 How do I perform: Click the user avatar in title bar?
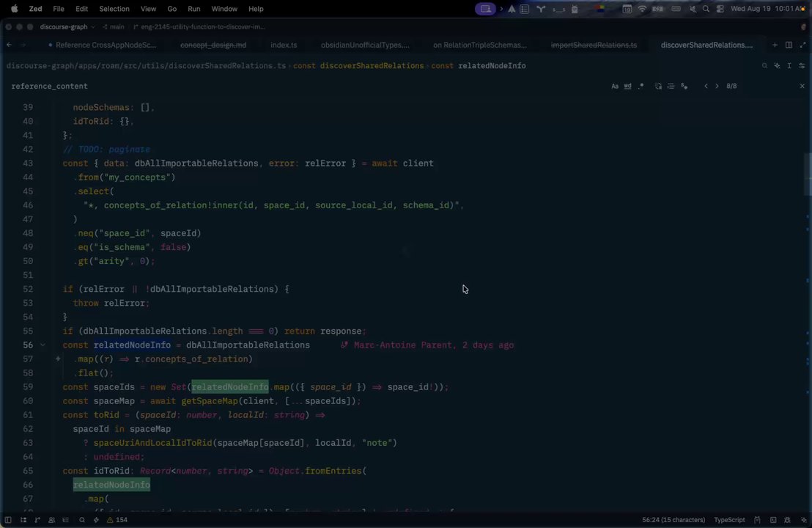(x=803, y=26)
